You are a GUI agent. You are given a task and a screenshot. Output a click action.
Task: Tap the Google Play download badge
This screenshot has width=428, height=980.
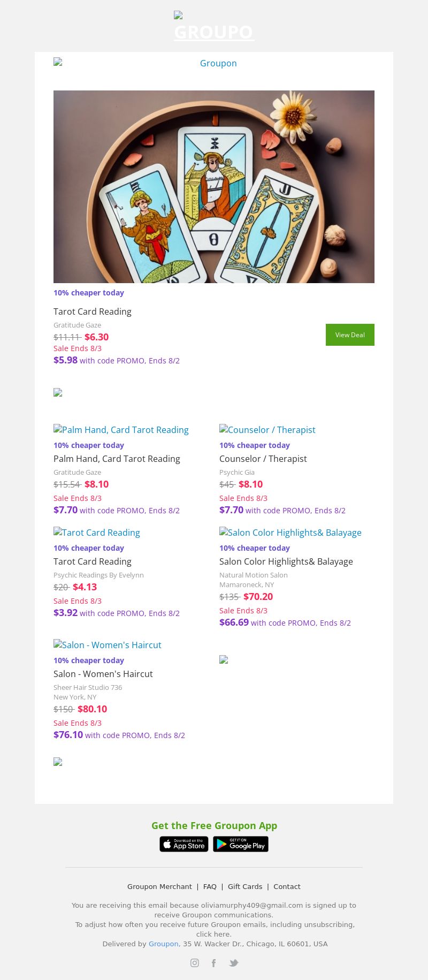[241, 844]
